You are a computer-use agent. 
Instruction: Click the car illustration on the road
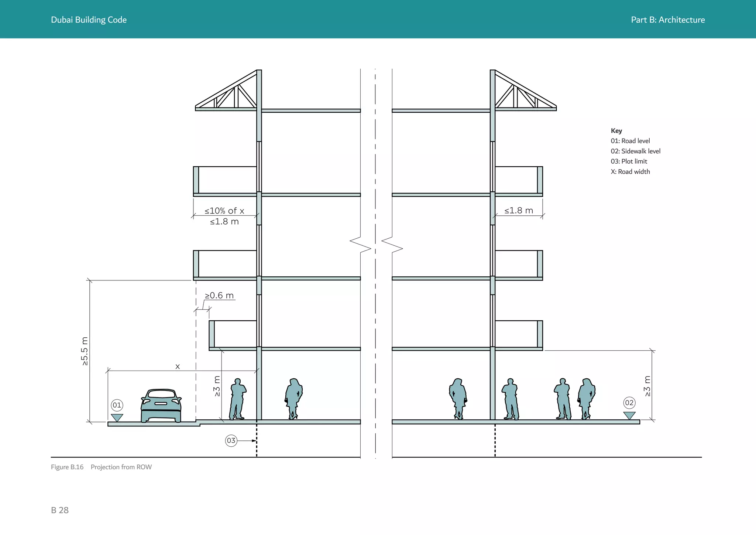[161, 405]
